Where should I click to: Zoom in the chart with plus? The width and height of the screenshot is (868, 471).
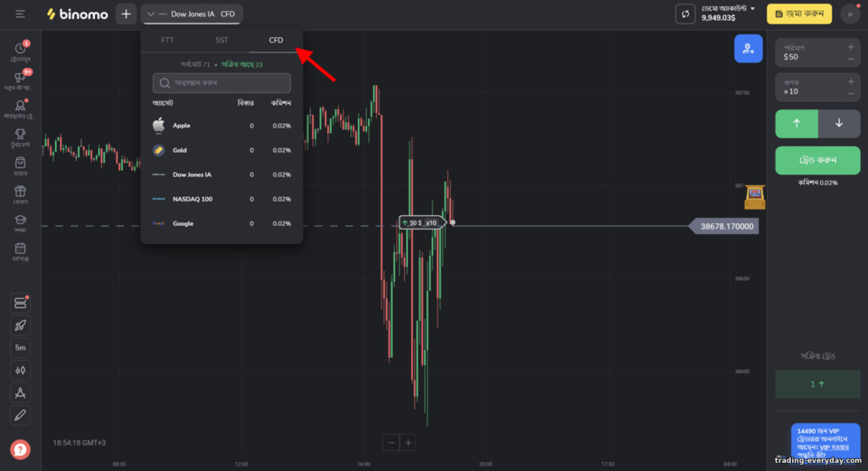click(x=408, y=443)
